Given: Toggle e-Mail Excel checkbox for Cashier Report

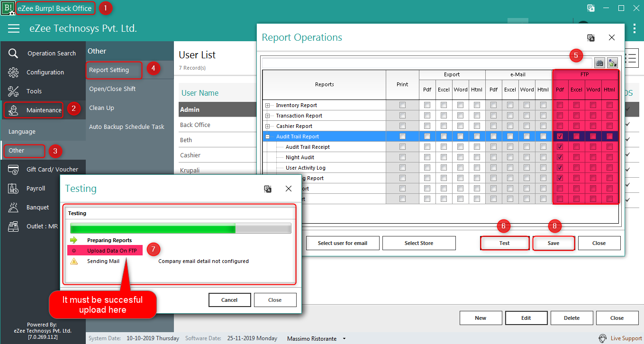Looking at the screenshot, I should pos(510,126).
